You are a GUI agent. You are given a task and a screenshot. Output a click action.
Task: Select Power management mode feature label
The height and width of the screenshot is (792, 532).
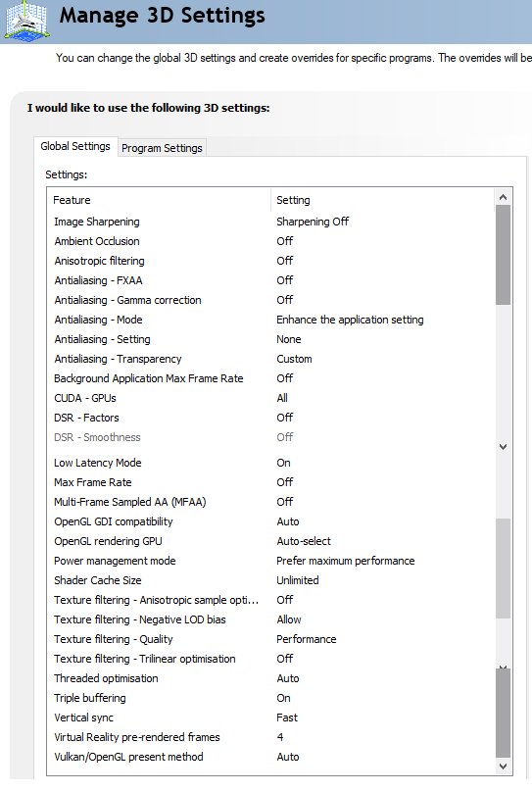coord(115,561)
